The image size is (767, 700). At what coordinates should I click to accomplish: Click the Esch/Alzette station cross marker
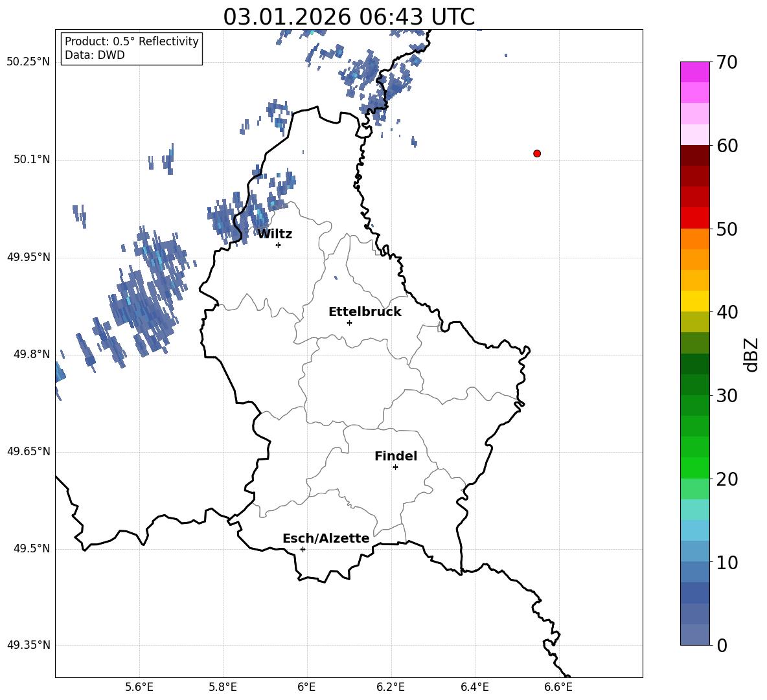click(303, 549)
